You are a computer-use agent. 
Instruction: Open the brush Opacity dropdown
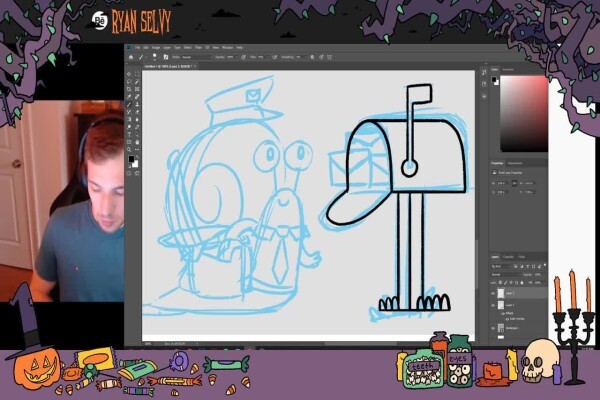click(237, 57)
